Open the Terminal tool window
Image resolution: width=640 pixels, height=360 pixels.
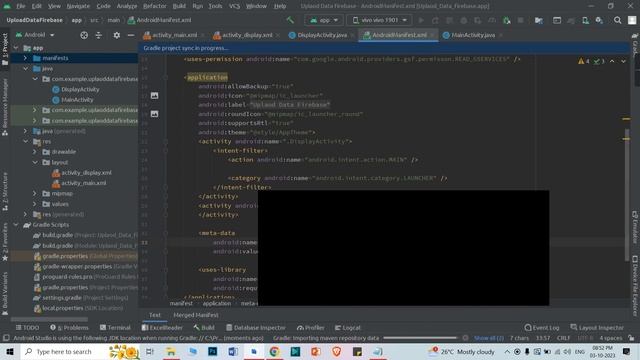[115, 328]
